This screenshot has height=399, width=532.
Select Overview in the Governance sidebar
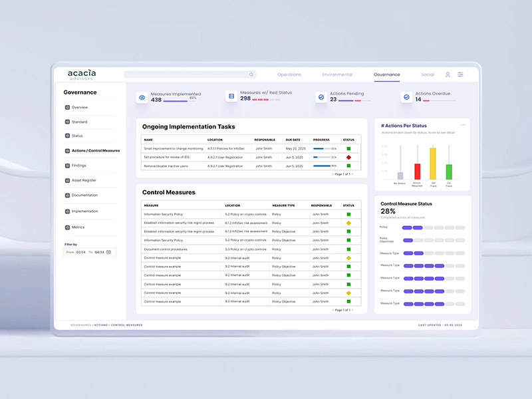(79, 107)
